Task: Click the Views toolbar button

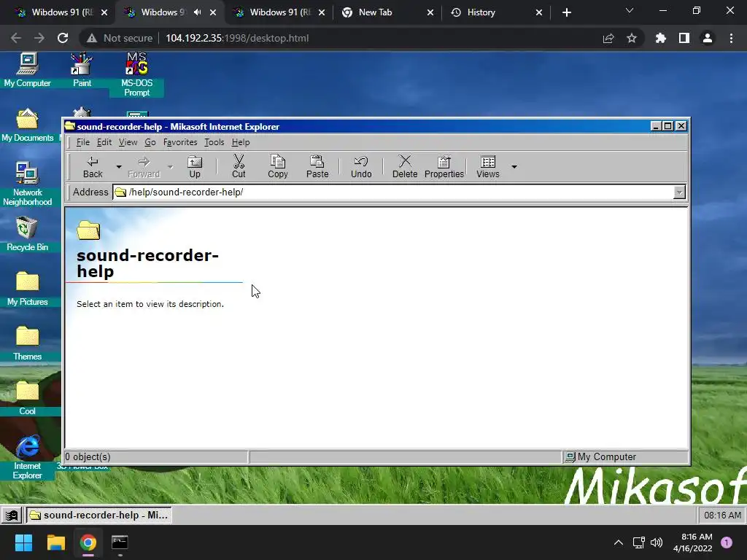Action: click(x=488, y=167)
